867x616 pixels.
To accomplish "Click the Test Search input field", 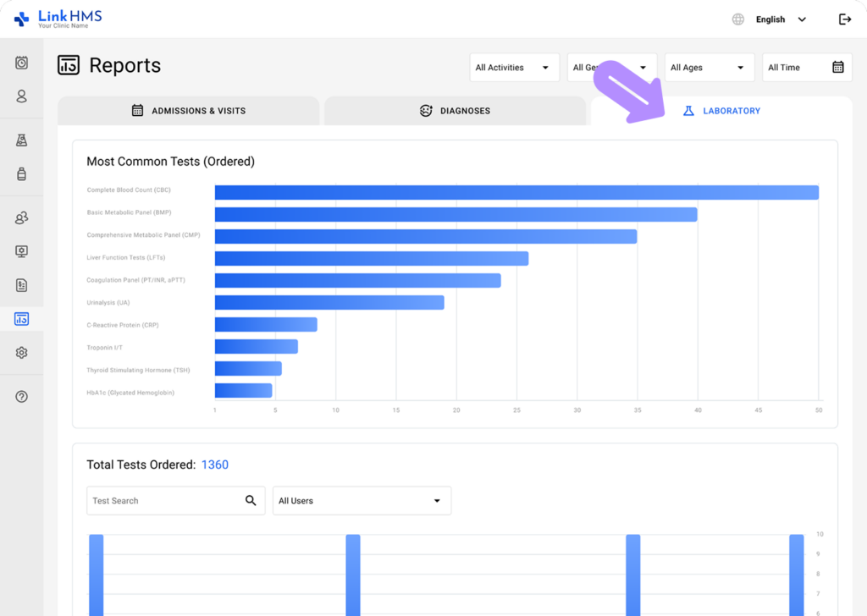I will tap(161, 501).
